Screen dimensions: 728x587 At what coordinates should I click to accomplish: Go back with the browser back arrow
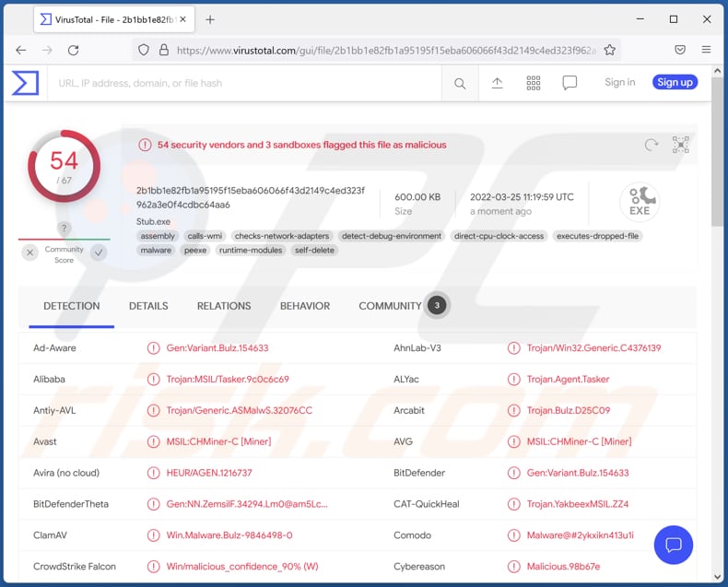point(21,50)
